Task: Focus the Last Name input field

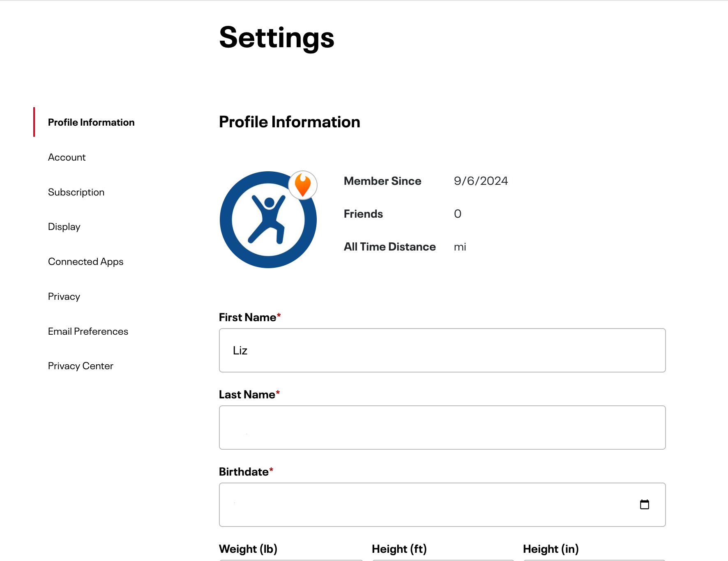Action: pyautogui.click(x=442, y=428)
